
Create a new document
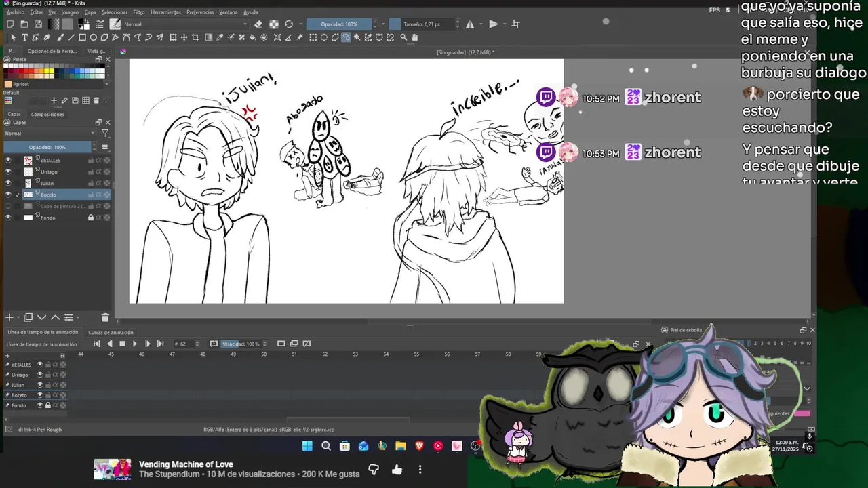click(x=10, y=24)
